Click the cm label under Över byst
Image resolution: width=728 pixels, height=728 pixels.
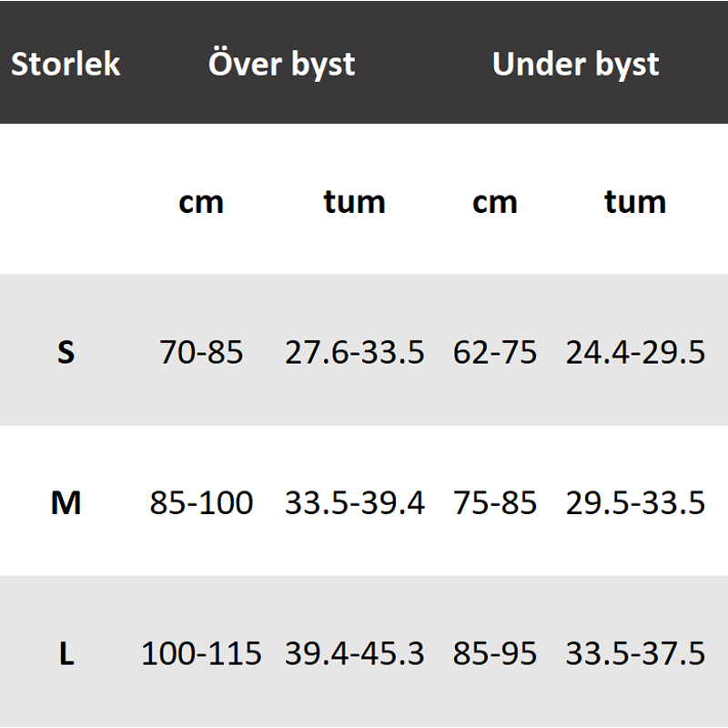[x=201, y=201]
